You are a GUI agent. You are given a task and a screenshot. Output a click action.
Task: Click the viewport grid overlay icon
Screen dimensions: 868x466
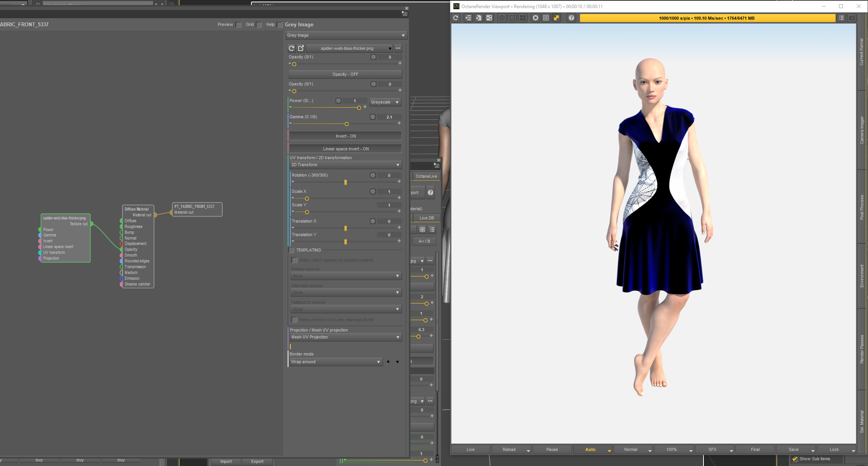tap(546, 18)
